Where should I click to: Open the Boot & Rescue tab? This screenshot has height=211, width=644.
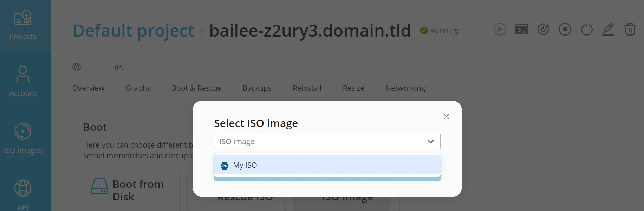click(197, 88)
